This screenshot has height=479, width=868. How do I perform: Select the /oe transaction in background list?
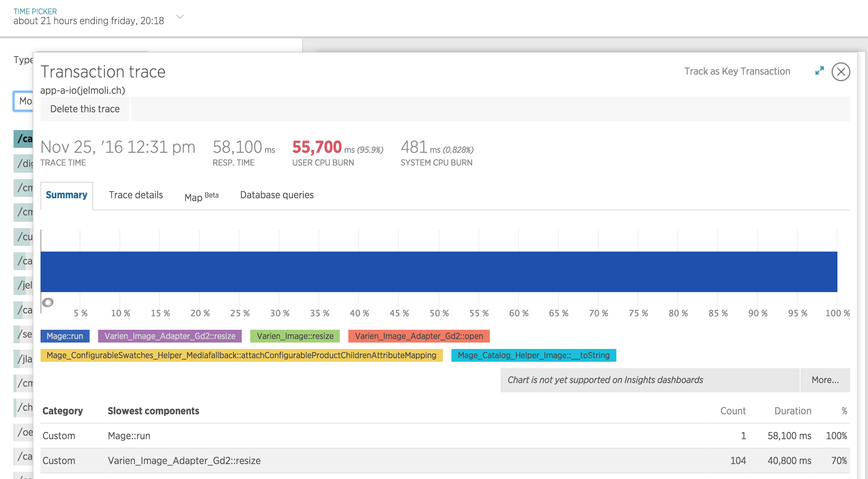(x=23, y=432)
